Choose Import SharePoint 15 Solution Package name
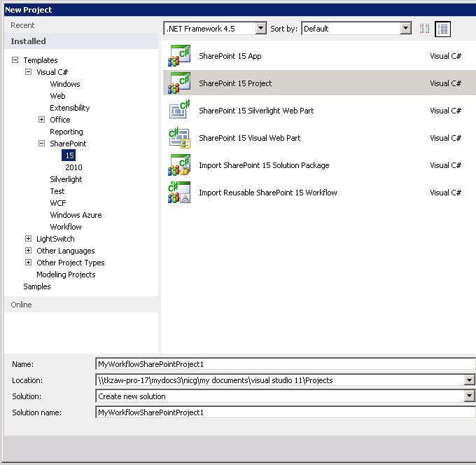The height and width of the screenshot is (465, 476). 264,165
